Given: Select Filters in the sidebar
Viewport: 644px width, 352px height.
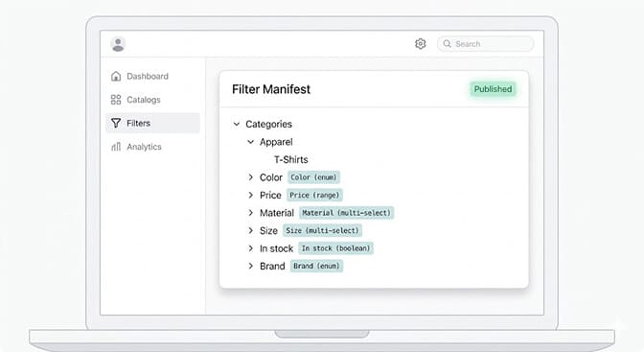Looking at the screenshot, I should click(152, 123).
